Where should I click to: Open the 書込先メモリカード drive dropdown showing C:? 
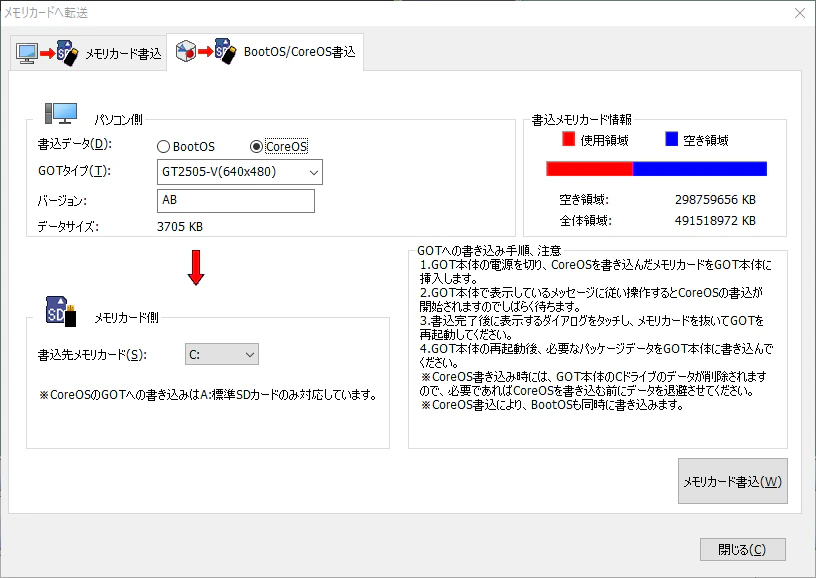(222, 354)
